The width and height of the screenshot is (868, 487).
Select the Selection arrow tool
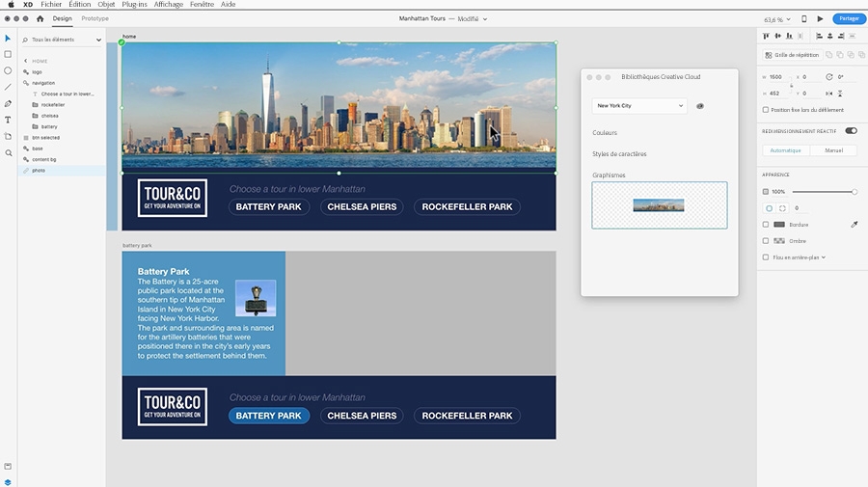[8, 39]
